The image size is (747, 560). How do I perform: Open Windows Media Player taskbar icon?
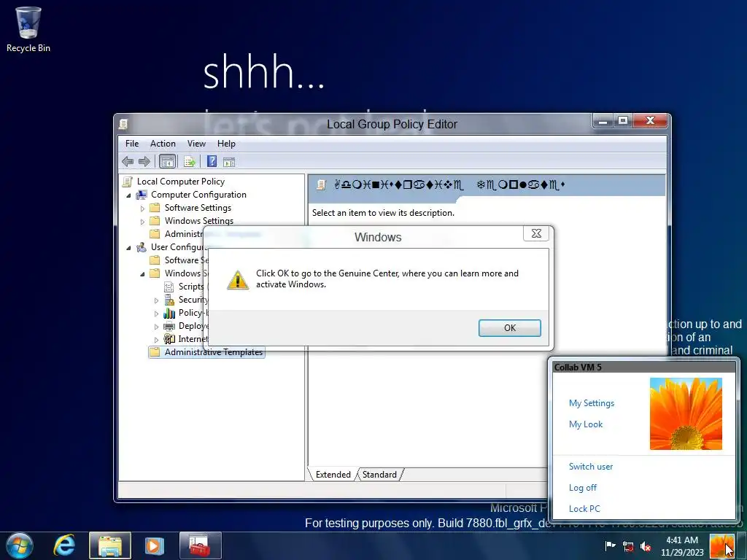155,545
